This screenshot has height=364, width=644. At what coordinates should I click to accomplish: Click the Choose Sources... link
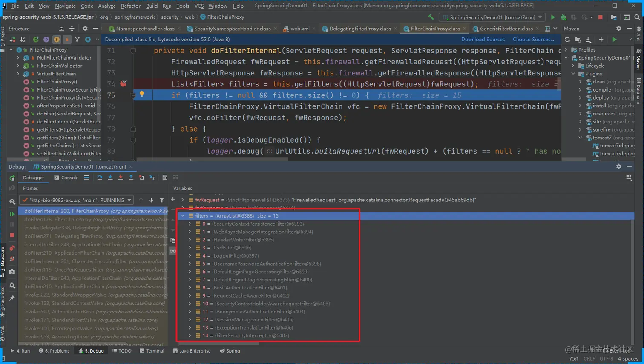(x=533, y=39)
